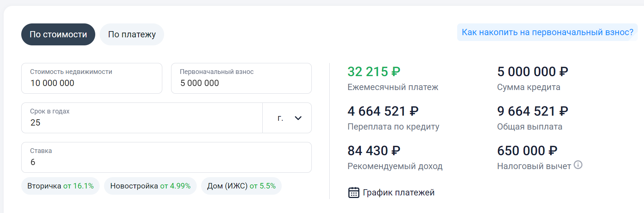Click the payment schedule calendar icon

pos(354,193)
